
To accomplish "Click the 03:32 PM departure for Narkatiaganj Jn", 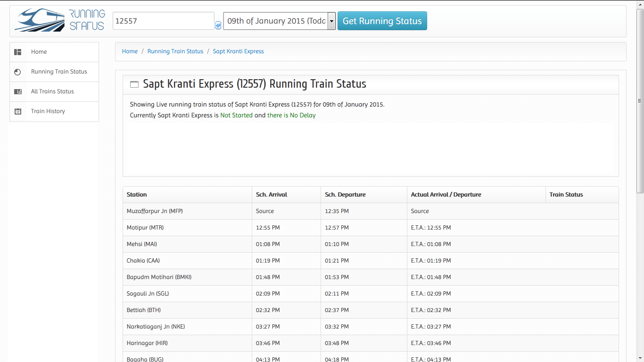I will (x=364, y=327).
